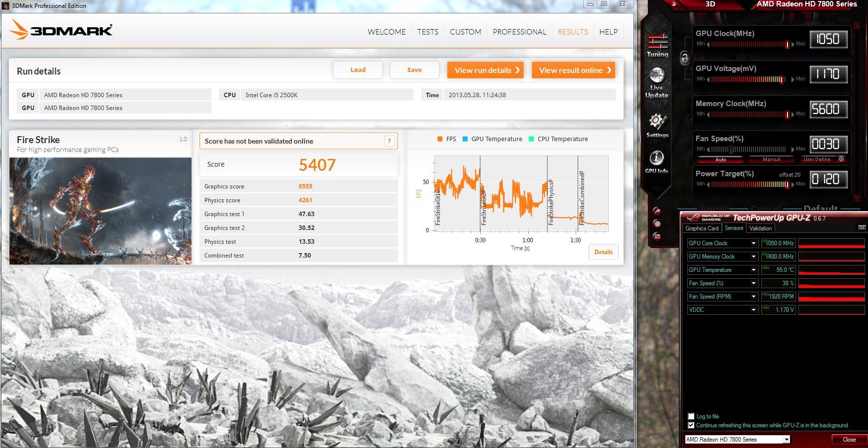Image resolution: width=868 pixels, height=448 pixels.
Task: Click Memory Clock decrease arrow next to Min
Action: click(x=708, y=114)
